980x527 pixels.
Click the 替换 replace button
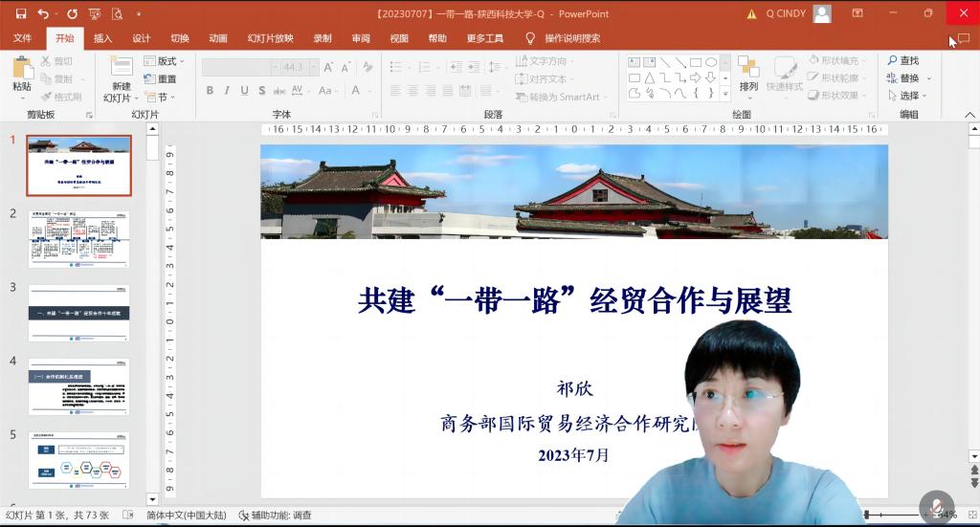click(x=903, y=78)
